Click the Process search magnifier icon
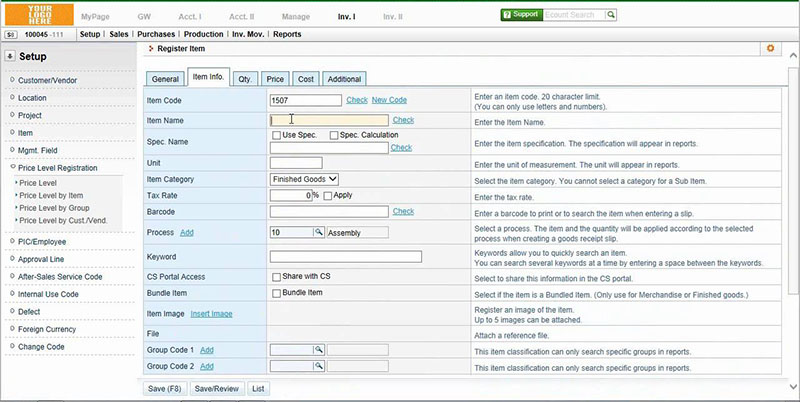This screenshot has width=800, height=402. click(319, 232)
